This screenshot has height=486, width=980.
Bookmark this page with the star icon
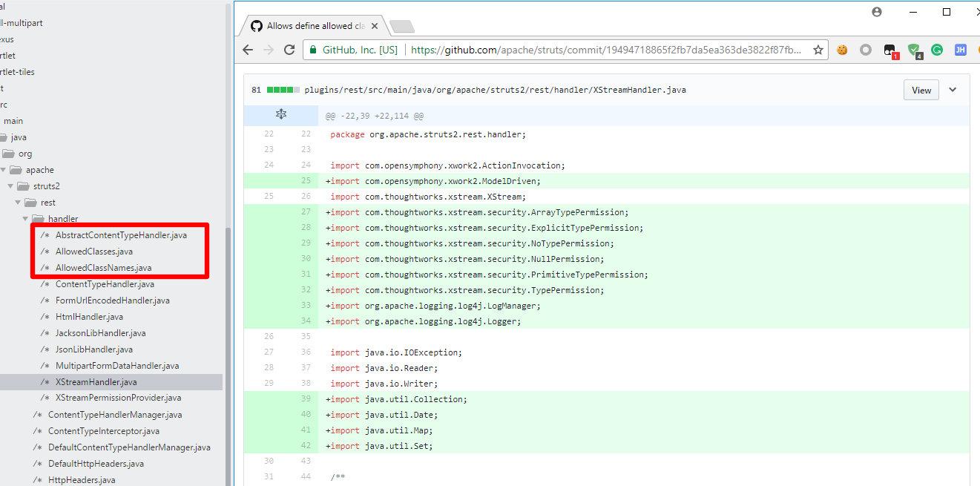(x=818, y=50)
